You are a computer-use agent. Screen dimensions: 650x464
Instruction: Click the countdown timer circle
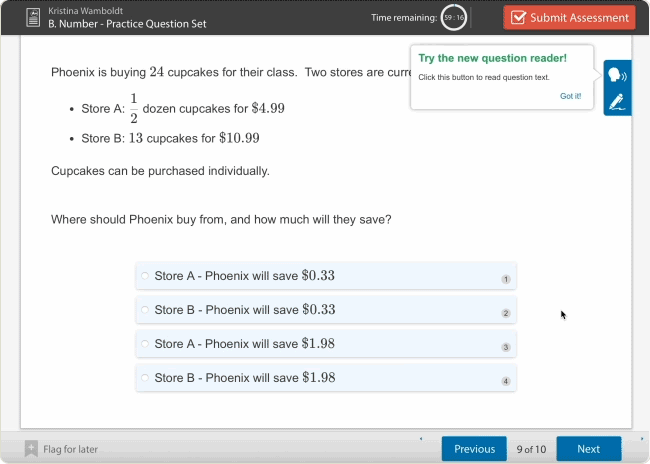tap(454, 17)
